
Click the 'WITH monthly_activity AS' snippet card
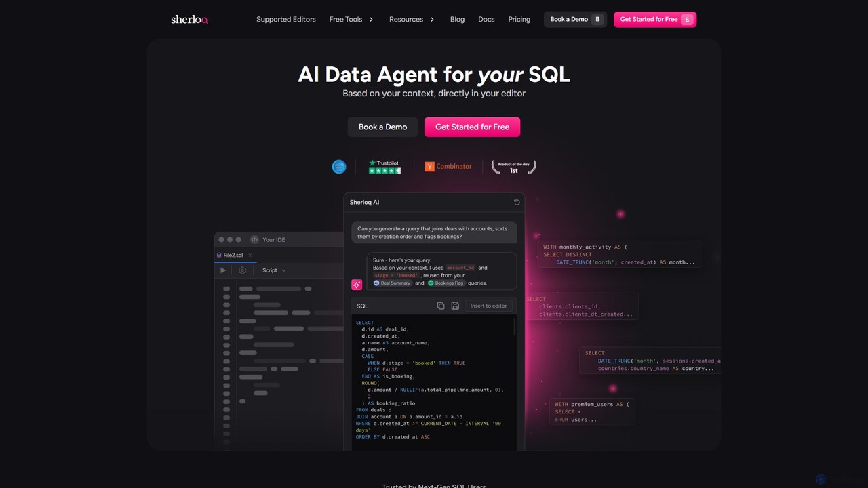click(619, 254)
